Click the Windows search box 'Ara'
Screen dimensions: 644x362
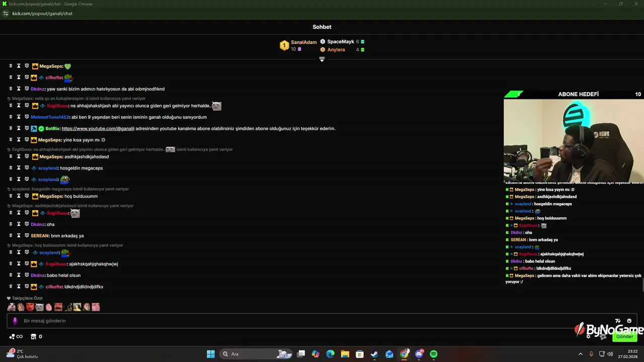point(257,354)
